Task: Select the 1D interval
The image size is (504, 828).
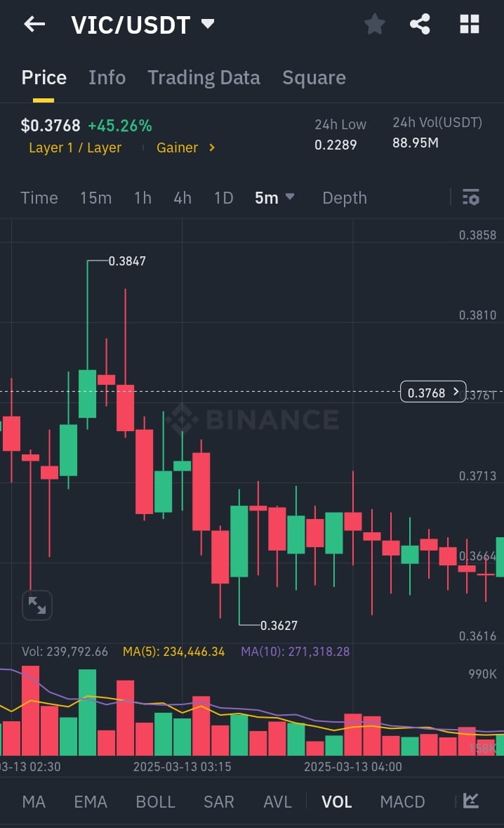Action: [x=223, y=198]
